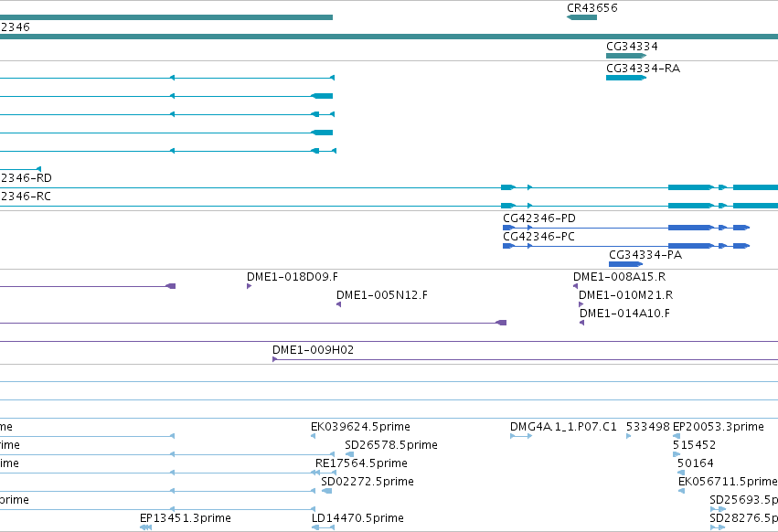Click the DME1-010M21.R feature
This screenshot has height=532, width=778.
click(581, 304)
